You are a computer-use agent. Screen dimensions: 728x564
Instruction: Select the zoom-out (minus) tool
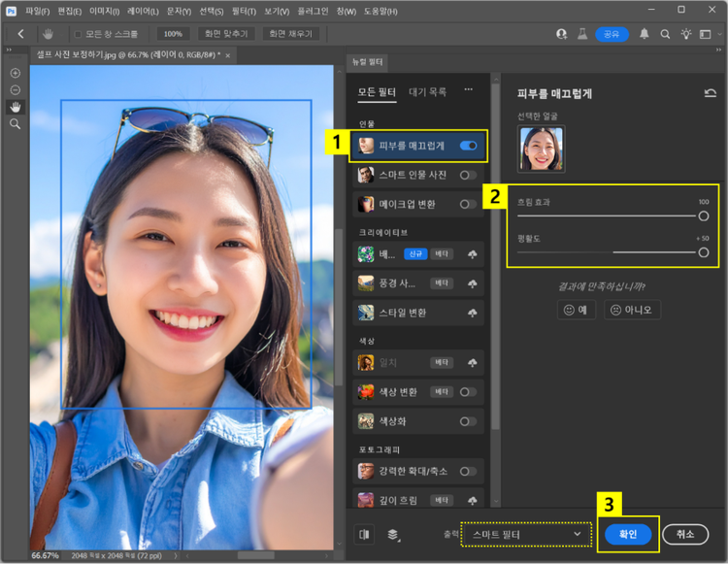[x=16, y=90]
